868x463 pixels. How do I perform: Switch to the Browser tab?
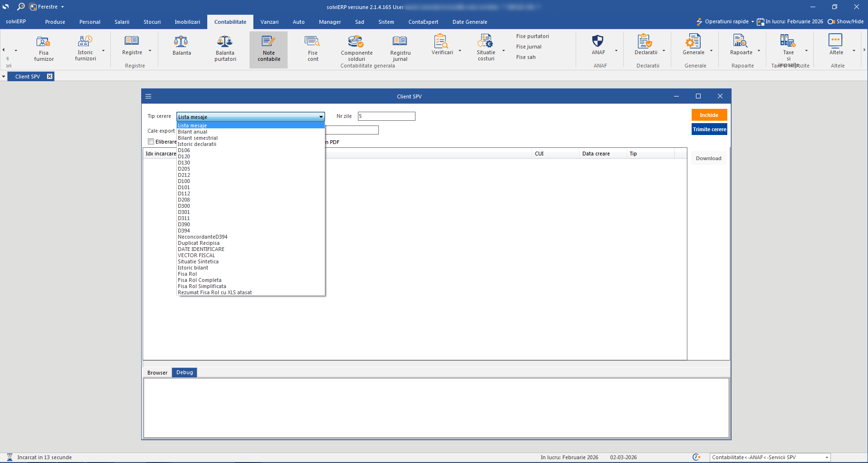(x=157, y=373)
